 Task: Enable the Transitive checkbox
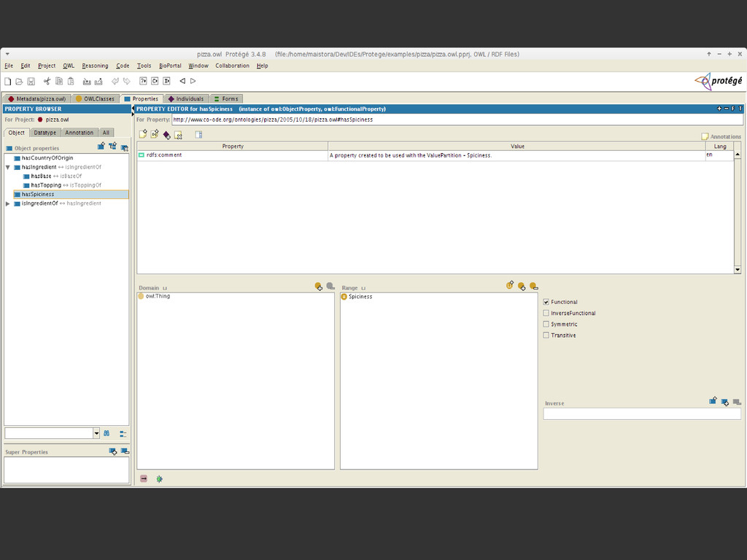[x=546, y=335]
